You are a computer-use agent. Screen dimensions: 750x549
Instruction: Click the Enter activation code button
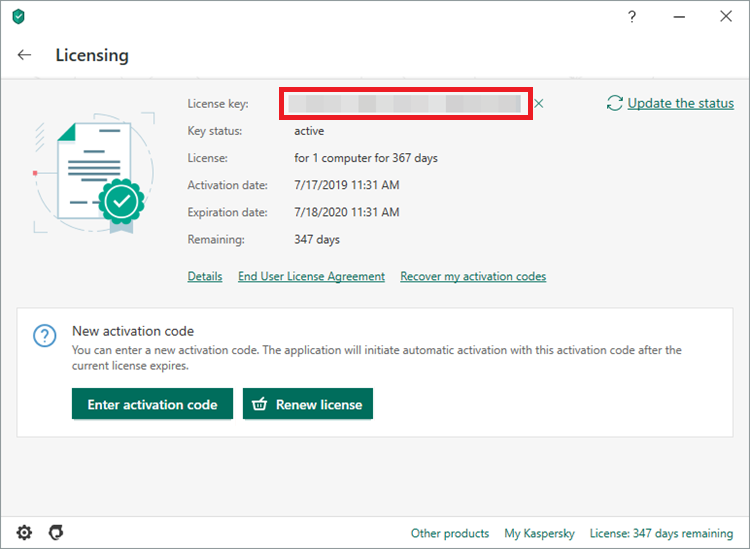[x=153, y=404]
